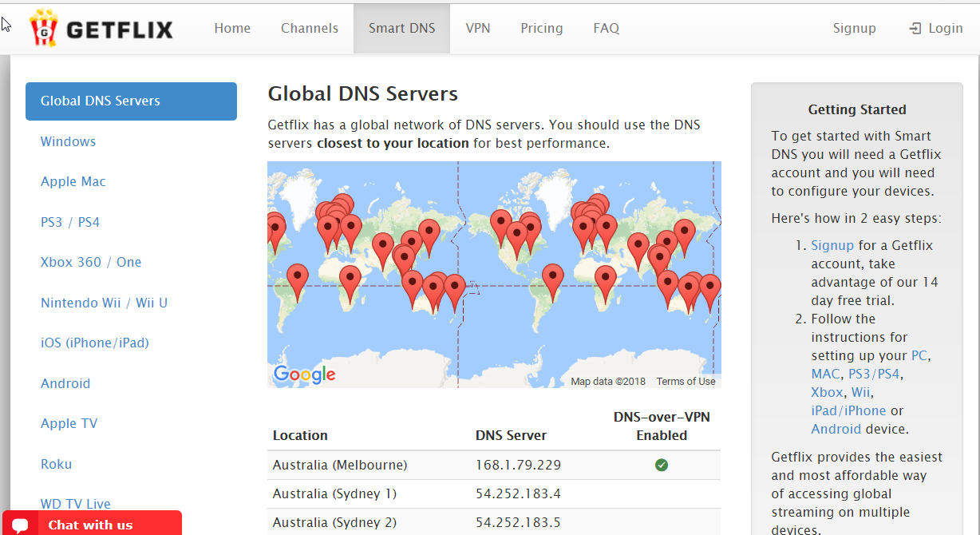Click the DNS address 54.252.183.4
The image size is (980, 535).
click(x=518, y=493)
